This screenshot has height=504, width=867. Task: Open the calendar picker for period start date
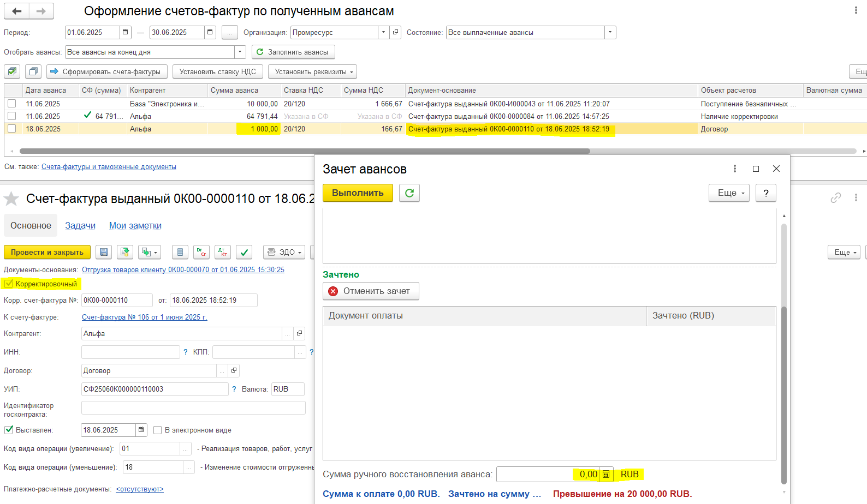(x=126, y=32)
